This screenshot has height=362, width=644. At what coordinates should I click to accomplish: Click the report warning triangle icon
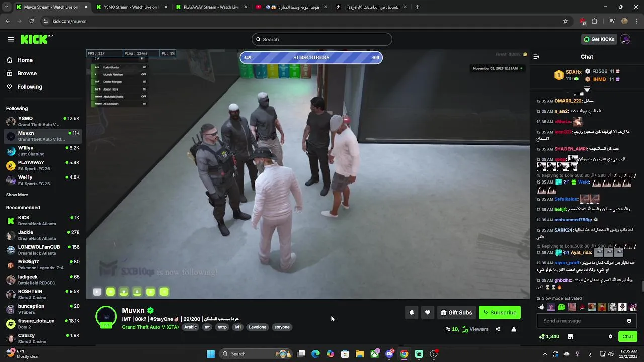pyautogui.click(x=514, y=329)
